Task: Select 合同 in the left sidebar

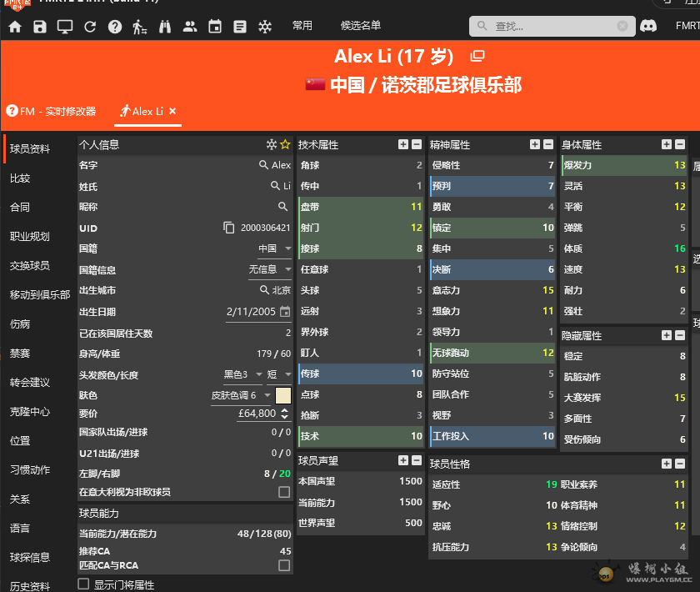Action: (20, 207)
